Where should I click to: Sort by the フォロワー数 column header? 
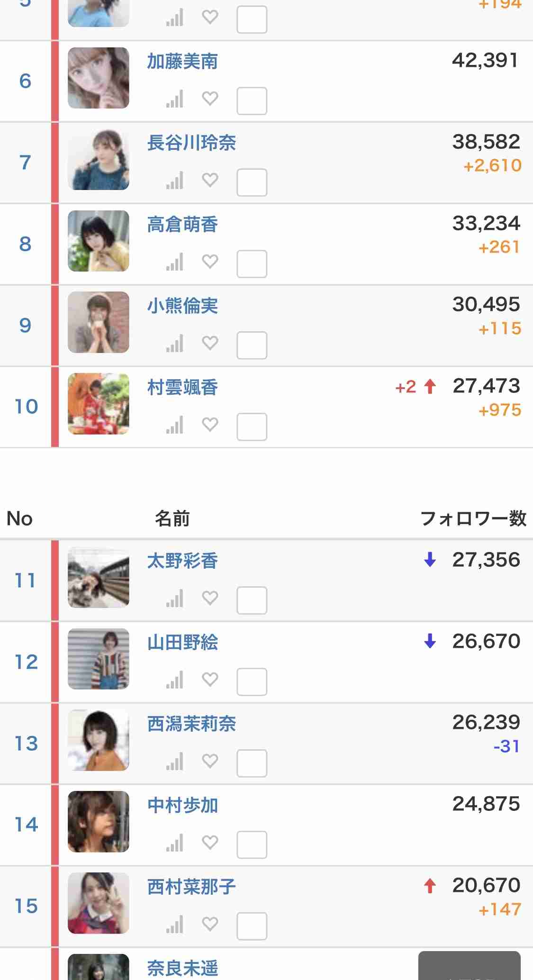(473, 518)
